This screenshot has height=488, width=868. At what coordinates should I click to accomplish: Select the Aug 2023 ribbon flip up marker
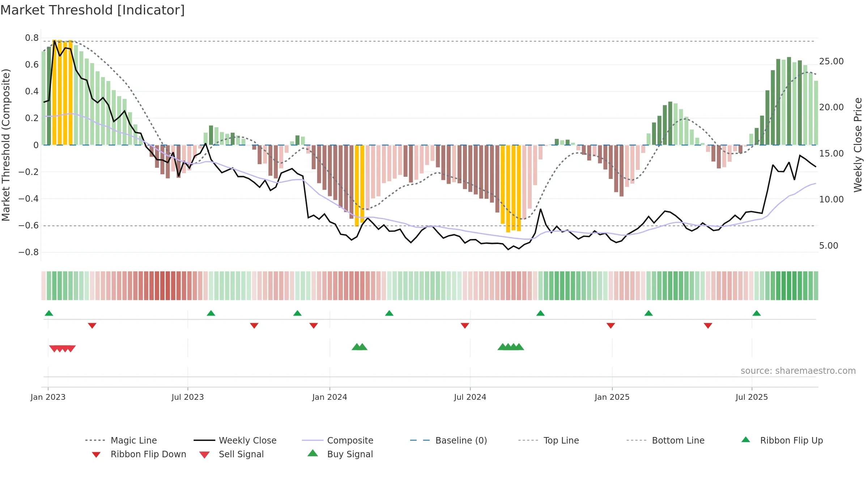[211, 313]
